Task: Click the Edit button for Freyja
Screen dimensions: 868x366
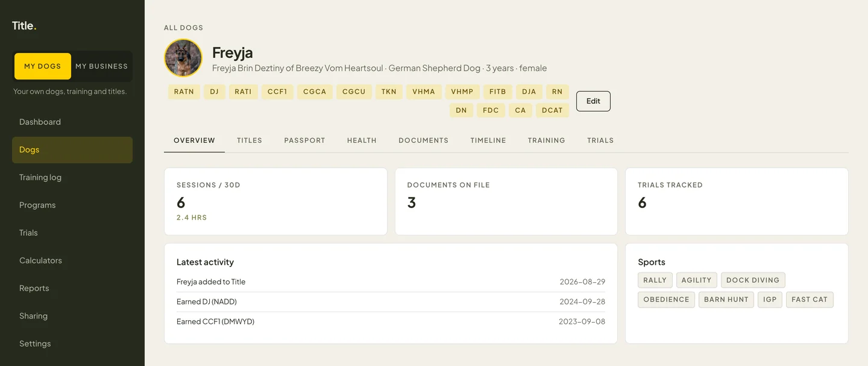Action: [593, 101]
